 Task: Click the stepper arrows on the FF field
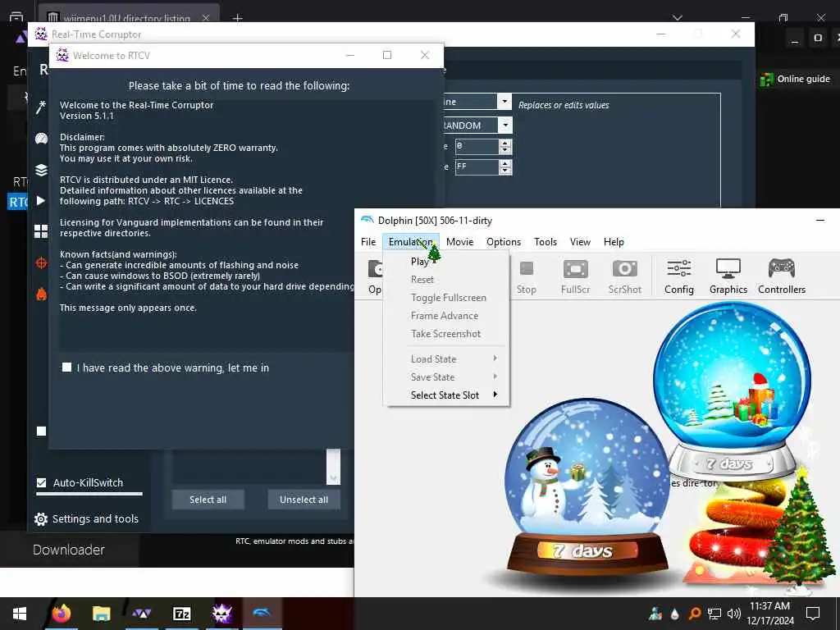click(x=505, y=167)
